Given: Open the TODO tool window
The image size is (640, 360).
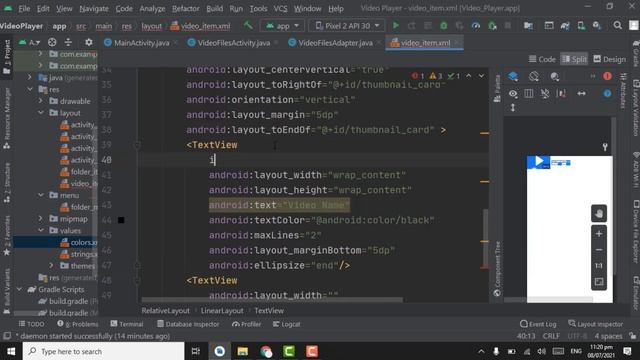Looking at the screenshot, I should click(x=31, y=324).
